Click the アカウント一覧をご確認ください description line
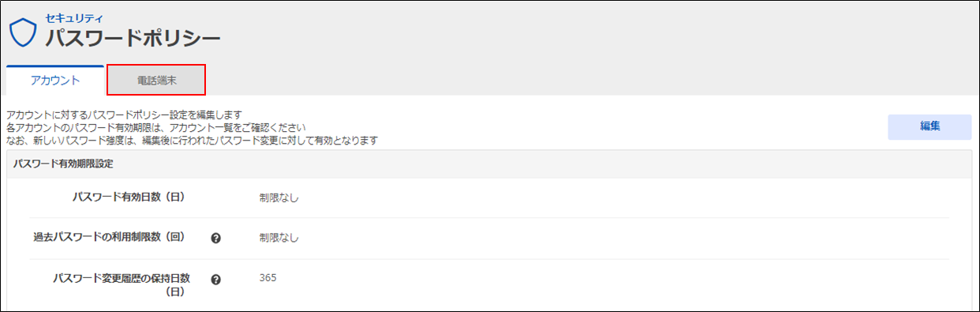 point(155,127)
